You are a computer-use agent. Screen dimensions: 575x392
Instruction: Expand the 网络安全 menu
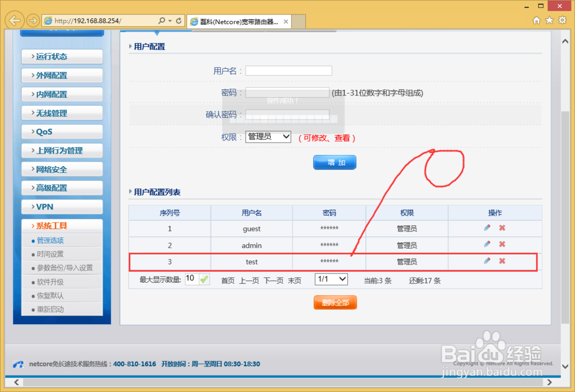pos(62,170)
